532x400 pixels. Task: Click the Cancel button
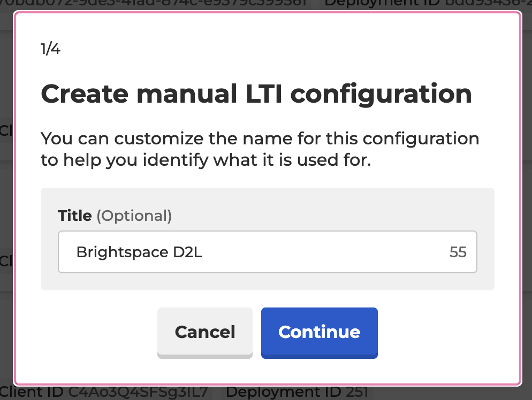coord(204,333)
